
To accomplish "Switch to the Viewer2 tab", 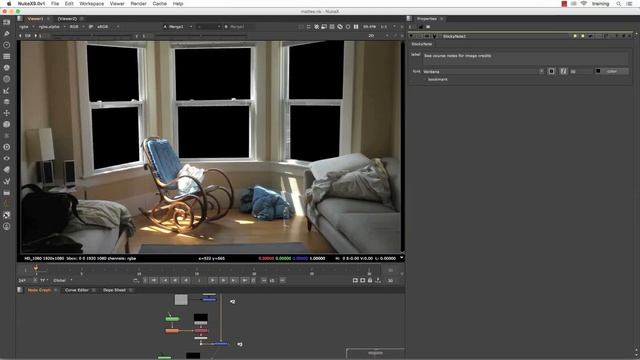I will tap(67, 19).
